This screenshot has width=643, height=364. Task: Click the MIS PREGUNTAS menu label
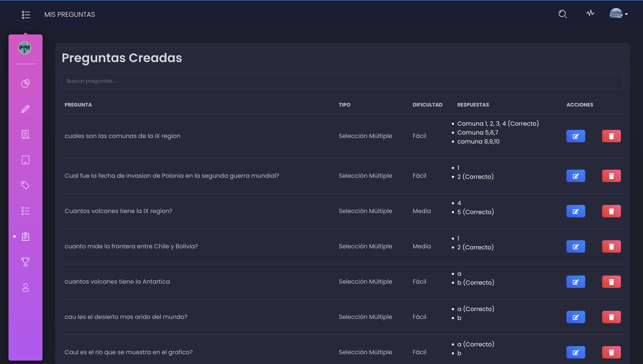[x=69, y=15]
